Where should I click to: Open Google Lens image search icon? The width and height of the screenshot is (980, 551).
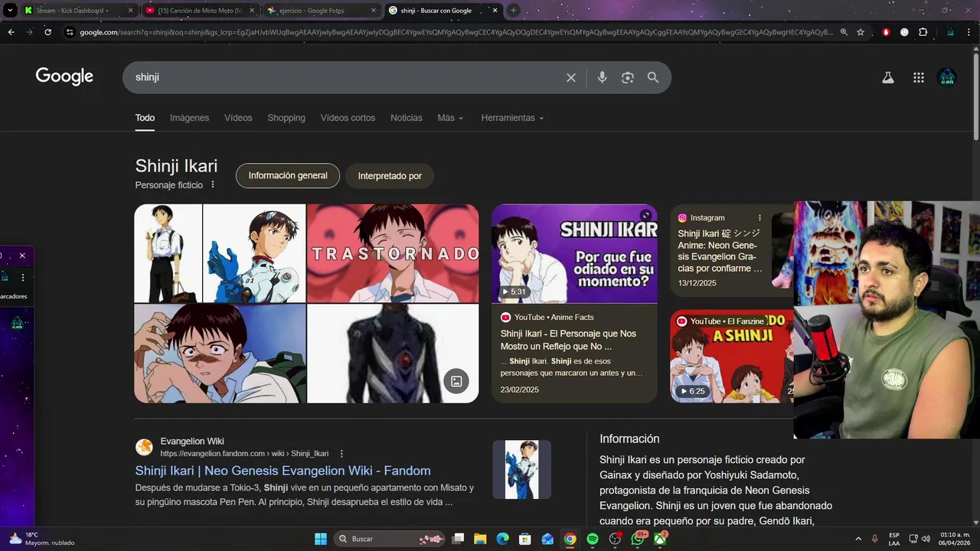tap(628, 77)
